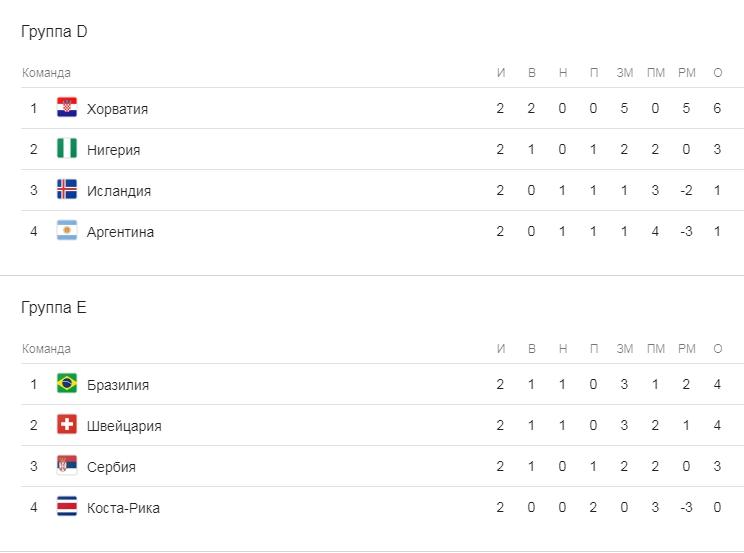Click the Serbia flag icon

[67, 466]
